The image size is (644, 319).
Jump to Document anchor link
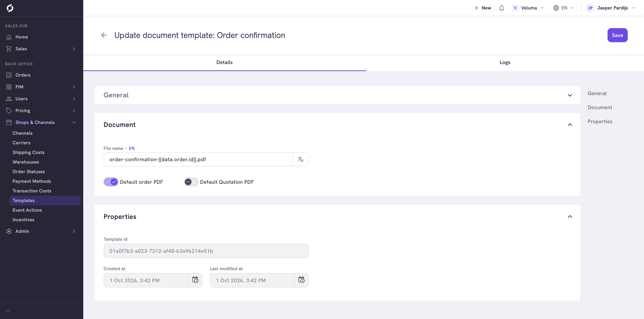[x=600, y=108]
